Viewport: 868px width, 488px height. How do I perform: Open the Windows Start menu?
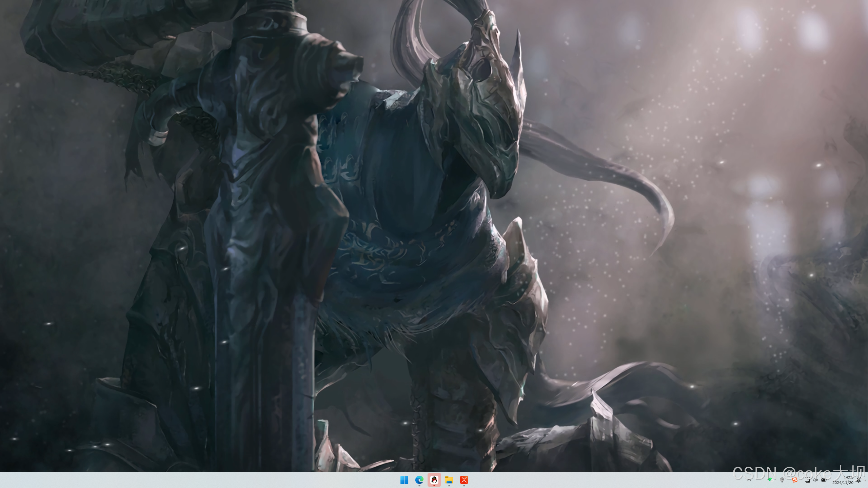pyautogui.click(x=404, y=480)
